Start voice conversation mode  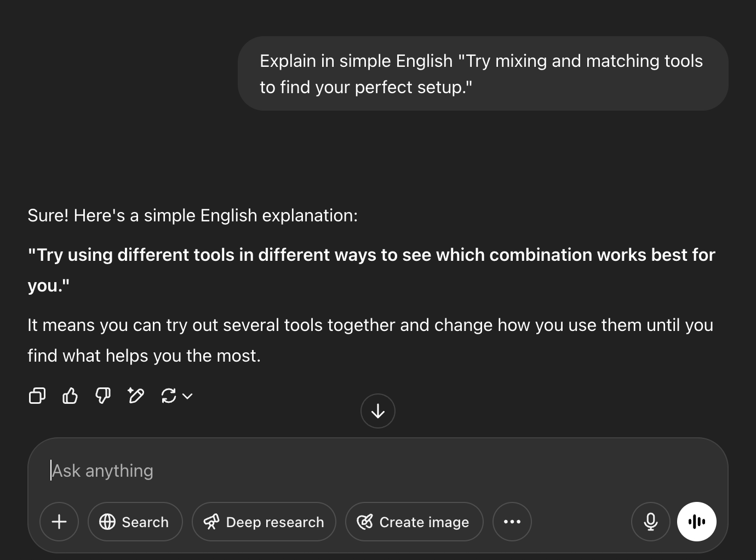pyautogui.click(x=696, y=522)
